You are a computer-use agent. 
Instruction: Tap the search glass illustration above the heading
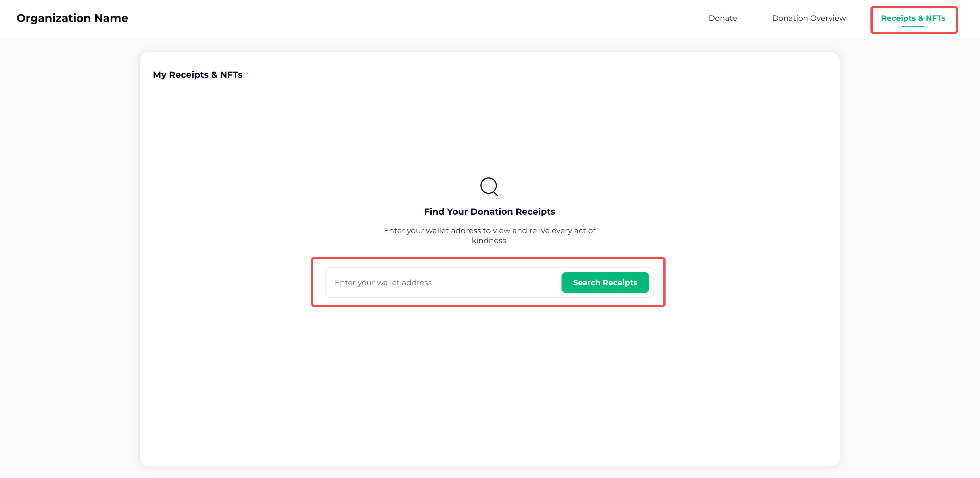tap(489, 186)
